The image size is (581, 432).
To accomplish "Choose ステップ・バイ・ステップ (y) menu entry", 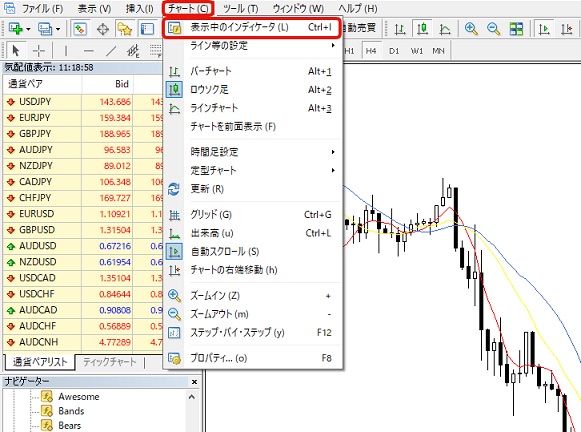I will pos(252,333).
